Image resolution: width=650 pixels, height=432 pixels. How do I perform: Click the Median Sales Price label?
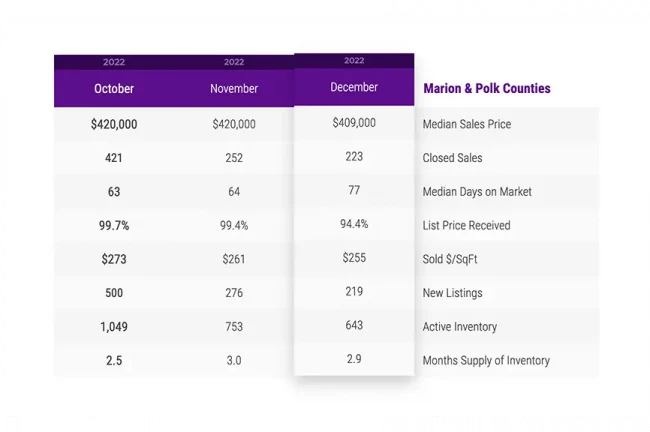click(x=467, y=124)
